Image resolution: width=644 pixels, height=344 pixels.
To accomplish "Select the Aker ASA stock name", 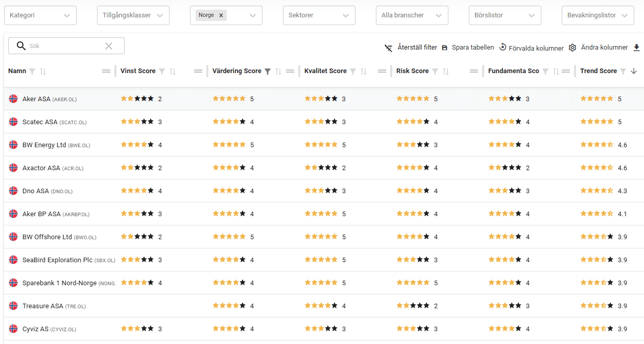I will [36, 99].
